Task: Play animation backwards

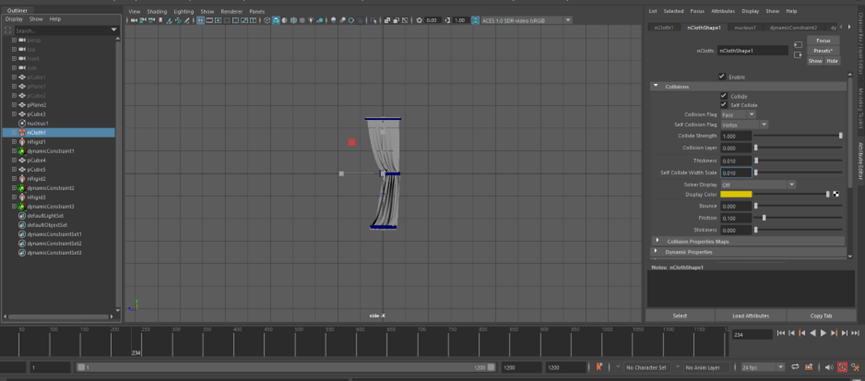Action: point(813,333)
